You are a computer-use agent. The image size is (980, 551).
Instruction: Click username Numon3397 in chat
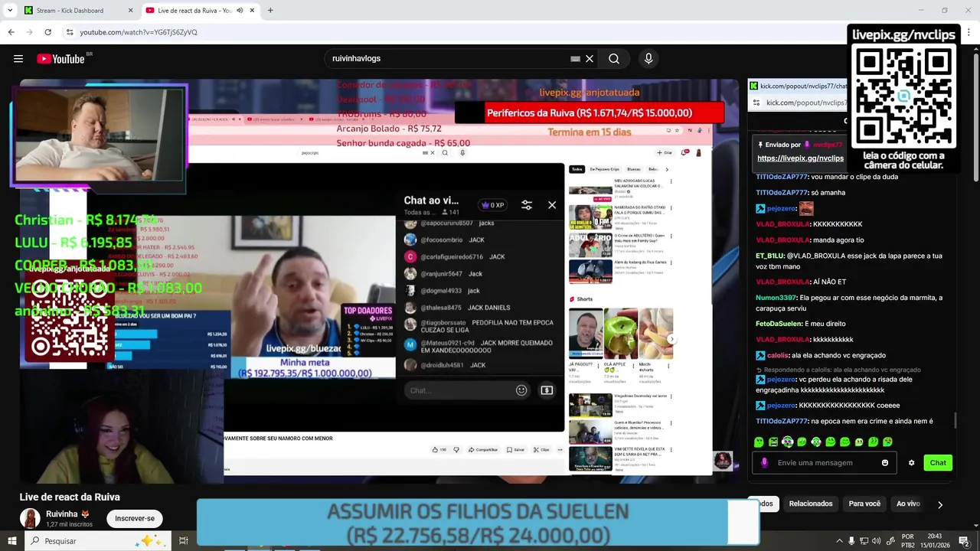[x=776, y=298]
